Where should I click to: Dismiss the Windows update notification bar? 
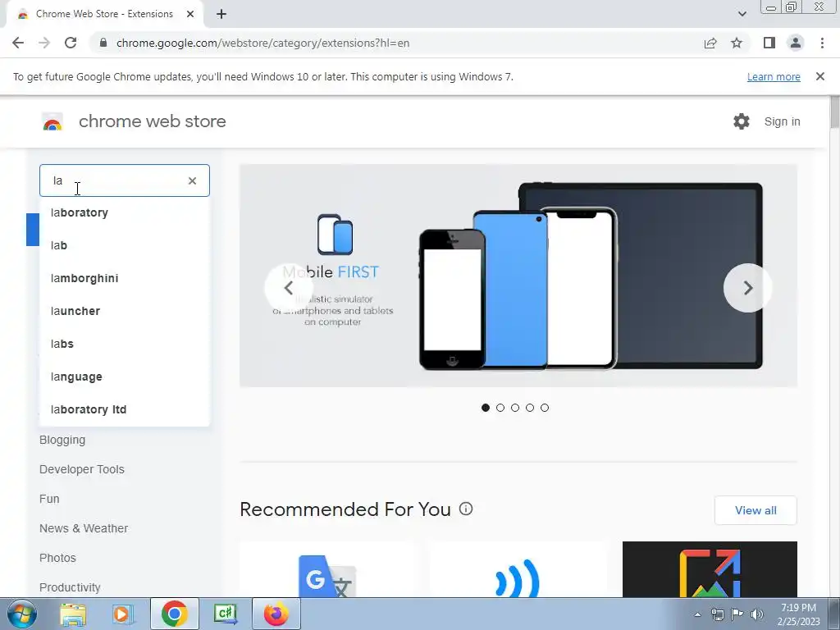(x=820, y=76)
